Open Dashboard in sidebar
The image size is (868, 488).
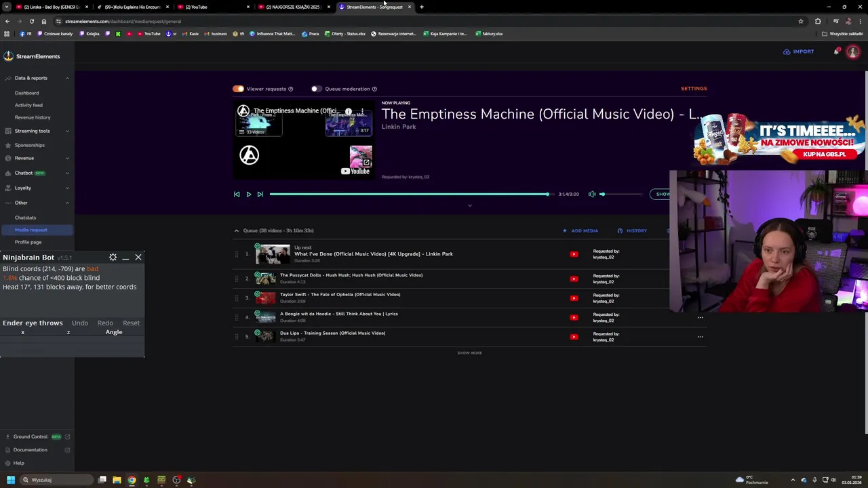pyautogui.click(x=27, y=93)
